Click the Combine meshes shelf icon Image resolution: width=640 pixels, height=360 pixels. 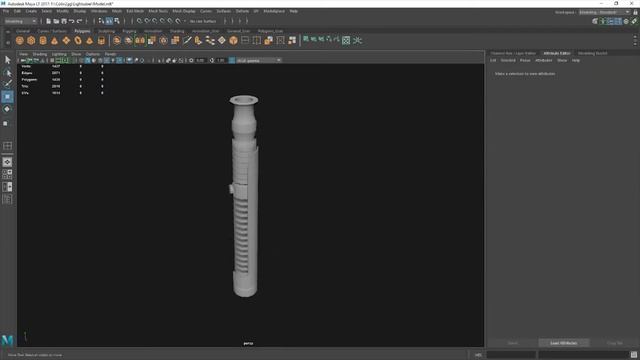pyautogui.click(x=117, y=40)
